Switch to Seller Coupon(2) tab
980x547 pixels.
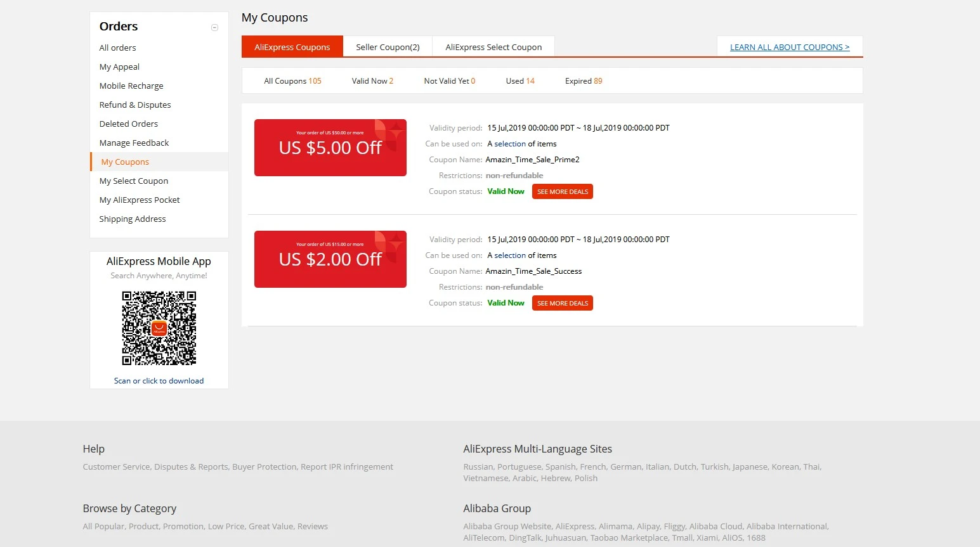[388, 47]
